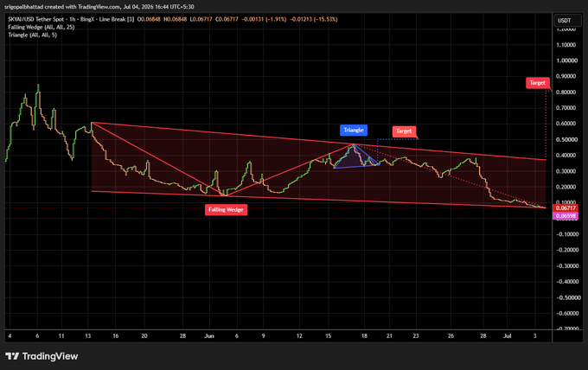The width and height of the screenshot is (588, 370).
Task: Click the 23 date on time axis
Action: click(416, 336)
